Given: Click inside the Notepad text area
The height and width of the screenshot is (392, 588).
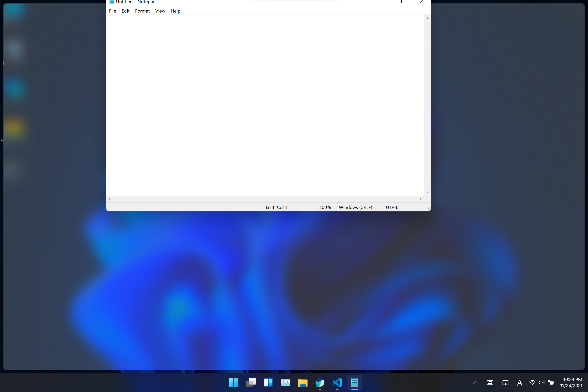Looking at the screenshot, I should (265, 105).
